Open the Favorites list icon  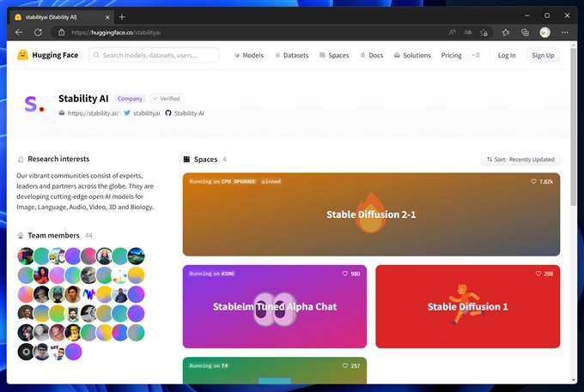click(505, 33)
